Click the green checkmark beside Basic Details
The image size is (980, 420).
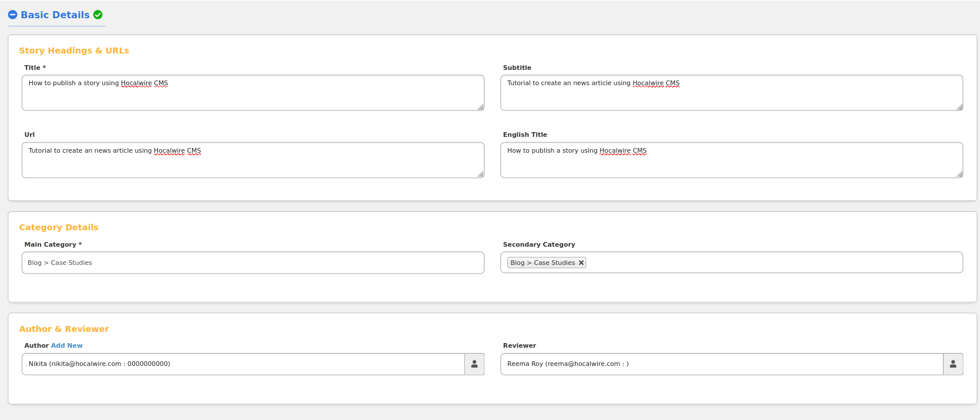pos(98,15)
